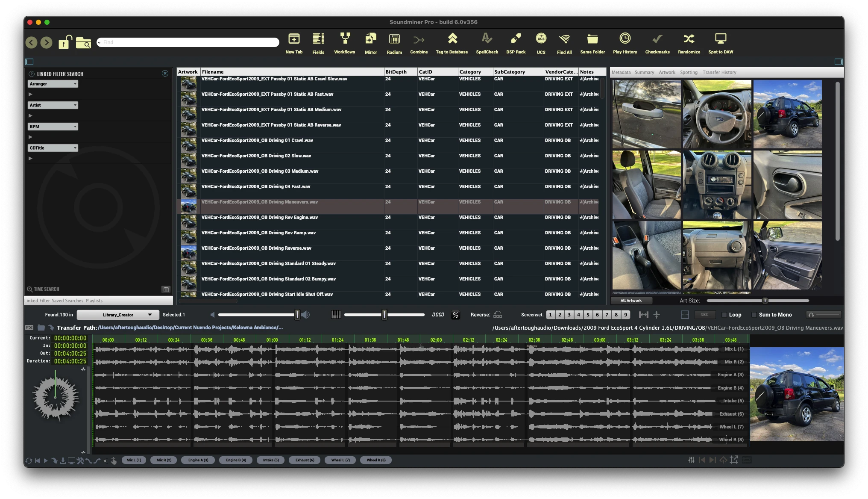The height and width of the screenshot is (499, 868).
Task: Adjust the Art Size slider
Action: click(x=765, y=301)
